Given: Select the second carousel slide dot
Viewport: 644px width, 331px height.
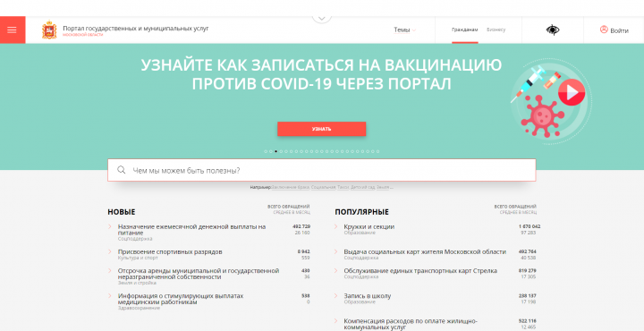Looking at the screenshot, I should point(271,151).
